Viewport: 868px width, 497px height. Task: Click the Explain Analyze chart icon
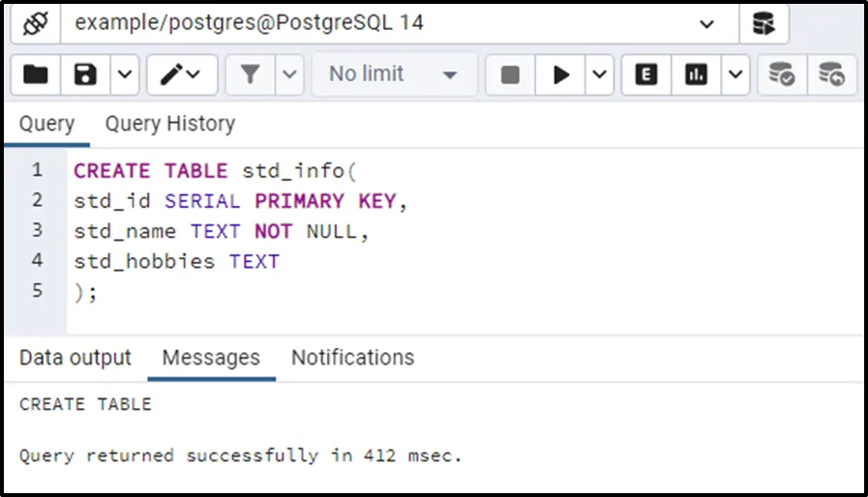click(697, 74)
